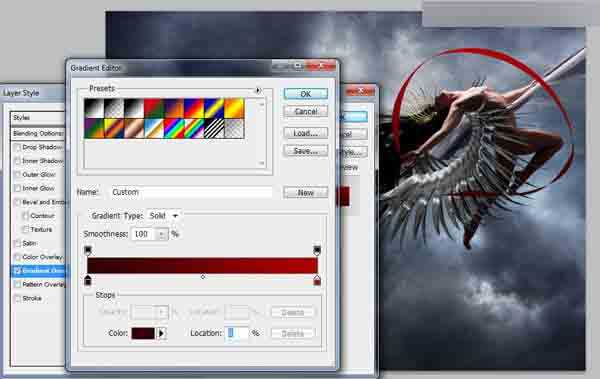Click the gradient midpoint diamond marker
This screenshot has height=379, width=600.
coord(203,276)
